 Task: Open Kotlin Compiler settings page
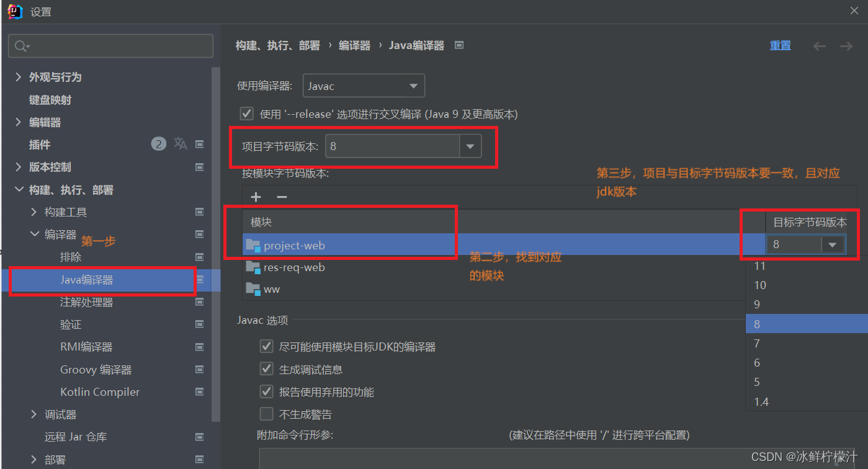point(100,392)
